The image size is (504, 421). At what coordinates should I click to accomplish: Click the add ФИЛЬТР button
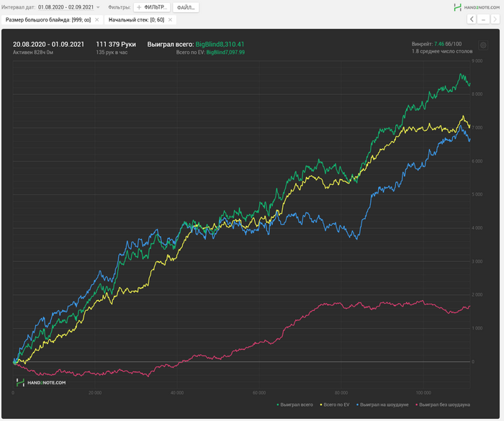(152, 7)
